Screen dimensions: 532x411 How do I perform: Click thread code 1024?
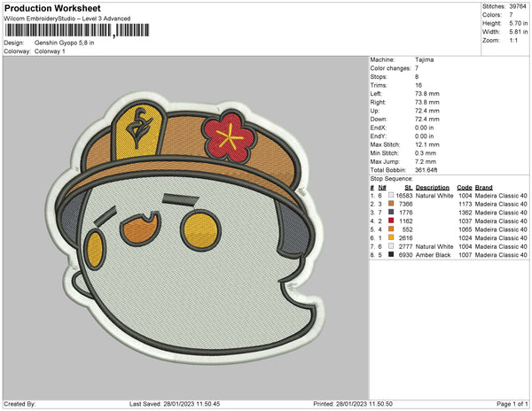pos(465,238)
